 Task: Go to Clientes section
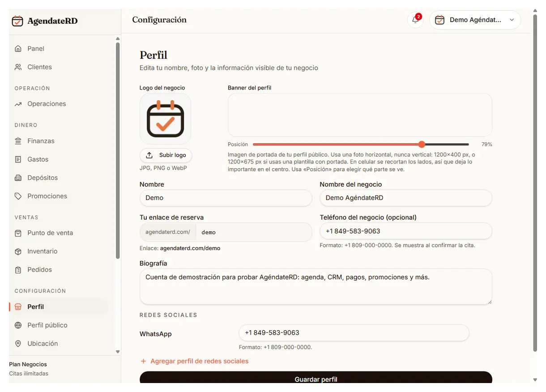[x=59, y=67]
